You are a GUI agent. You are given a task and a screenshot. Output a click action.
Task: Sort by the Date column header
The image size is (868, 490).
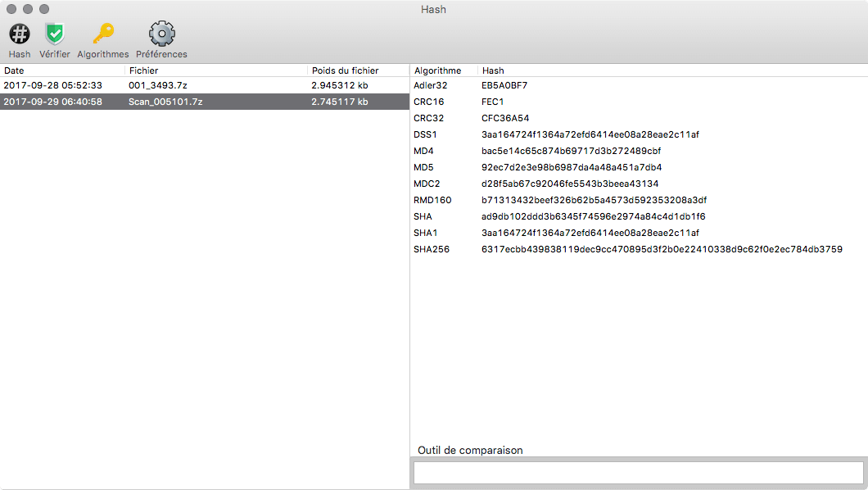click(62, 70)
